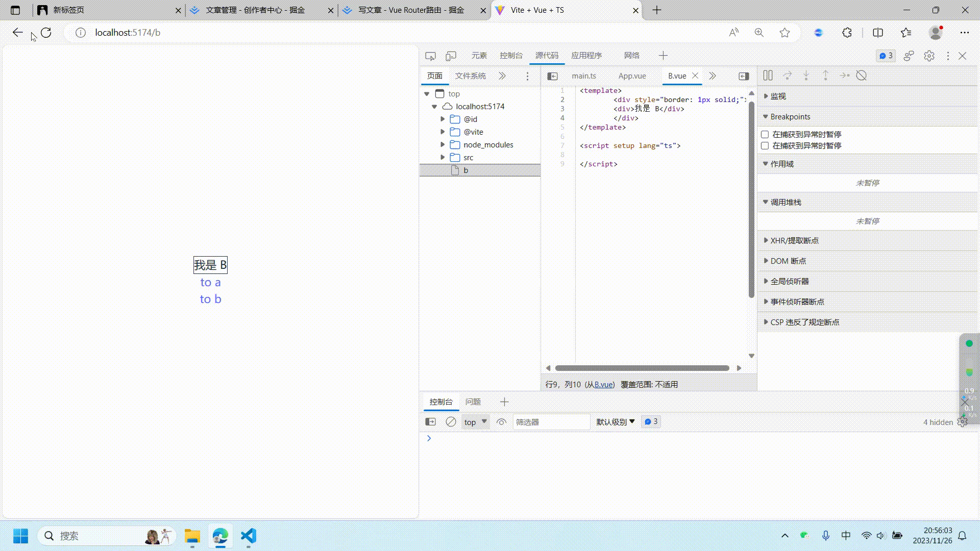The width and height of the screenshot is (980, 551).
Task: Click the clear console icon
Action: point(451,422)
